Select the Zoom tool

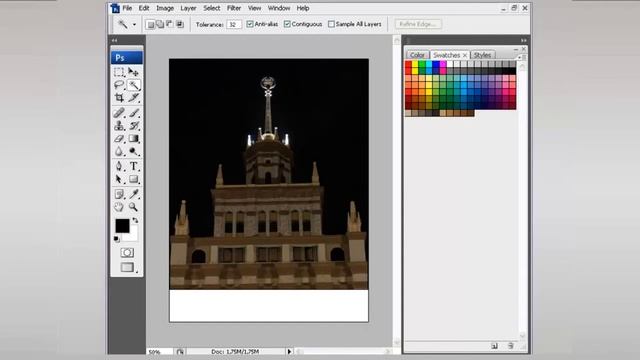(x=133, y=207)
